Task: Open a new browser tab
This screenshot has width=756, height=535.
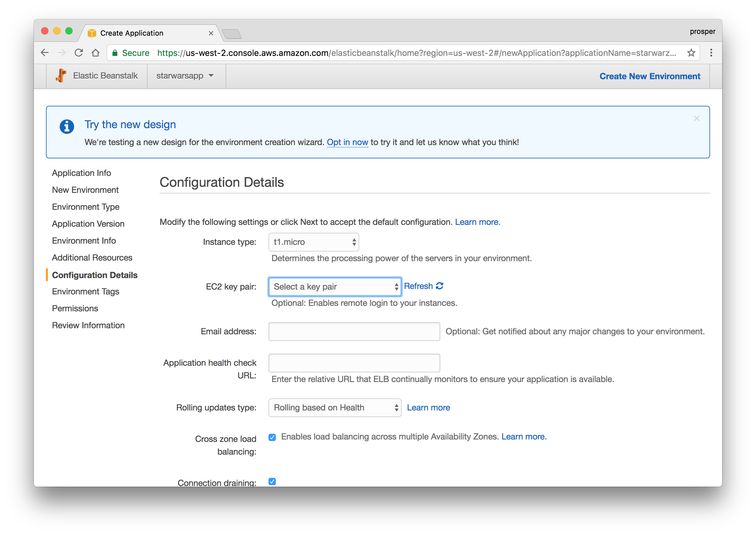Action: 232,34
